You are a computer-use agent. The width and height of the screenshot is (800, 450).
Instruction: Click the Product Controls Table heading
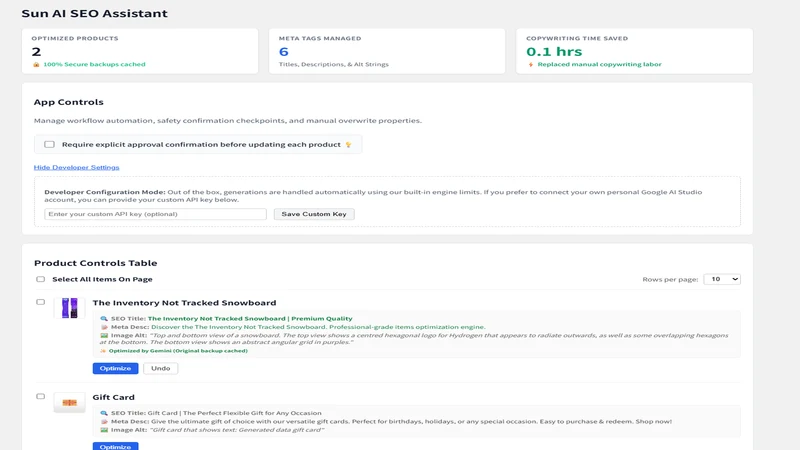pos(95,263)
